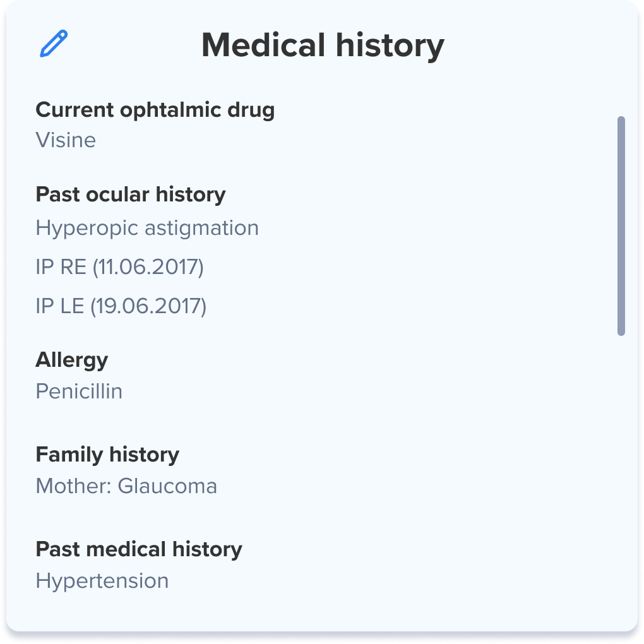Select the Hypertension entry
644x644 pixels.
[102, 581]
